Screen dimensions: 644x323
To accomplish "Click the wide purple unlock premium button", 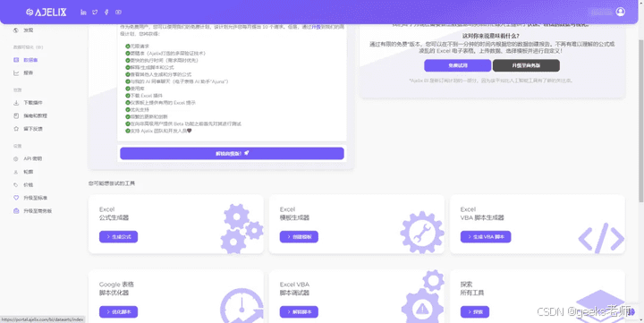I will coord(232,153).
